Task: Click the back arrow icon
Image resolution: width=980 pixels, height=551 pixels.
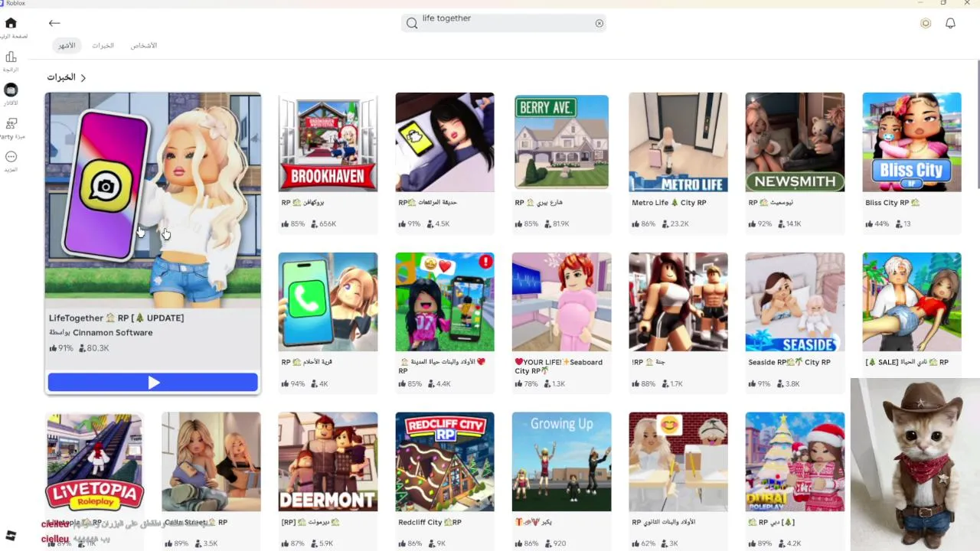Action: pos(54,23)
